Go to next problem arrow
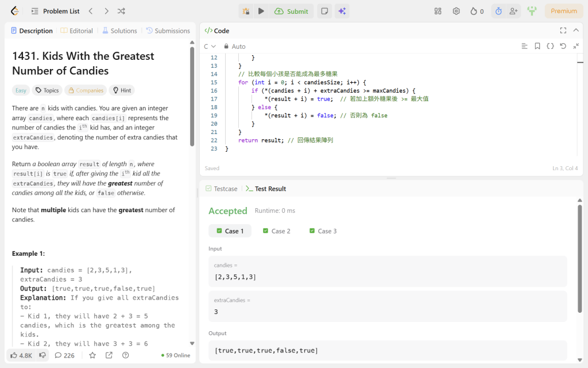This screenshot has height=368, width=588. (x=106, y=11)
